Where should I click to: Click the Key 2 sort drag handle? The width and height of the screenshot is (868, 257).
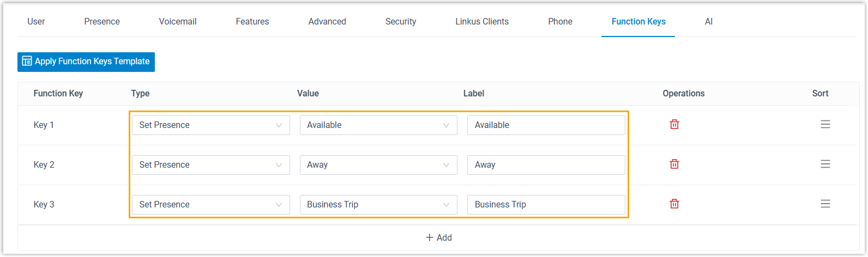pos(825,164)
